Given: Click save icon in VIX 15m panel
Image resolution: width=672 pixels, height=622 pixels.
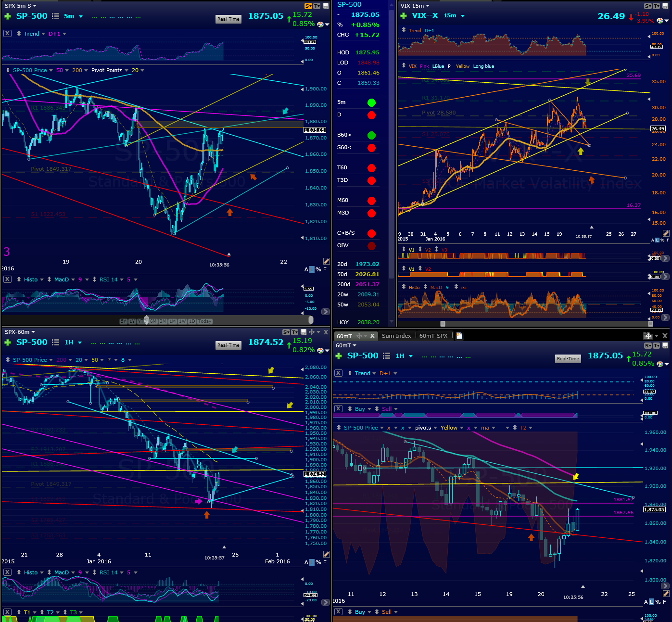Looking at the screenshot, I should click(x=665, y=6).
